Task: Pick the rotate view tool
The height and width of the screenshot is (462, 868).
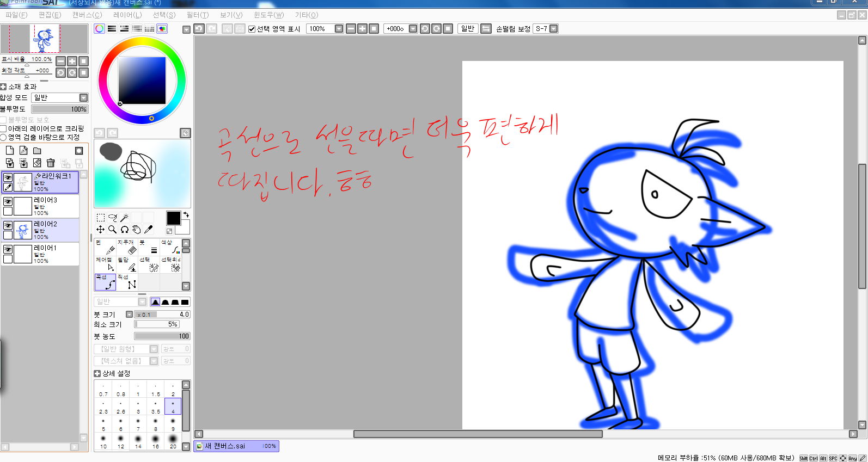Action: 125,230
